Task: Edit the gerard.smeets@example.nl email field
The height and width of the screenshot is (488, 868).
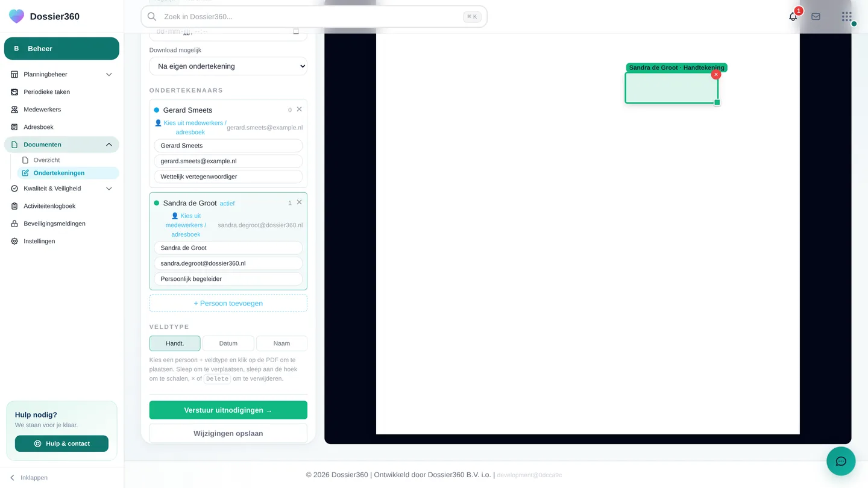Action: (x=228, y=161)
